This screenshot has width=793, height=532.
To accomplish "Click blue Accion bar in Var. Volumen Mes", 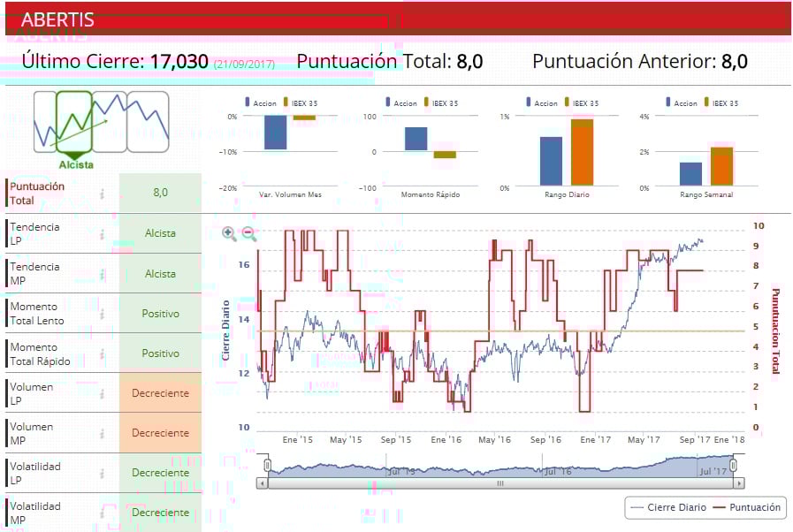I will (x=276, y=133).
